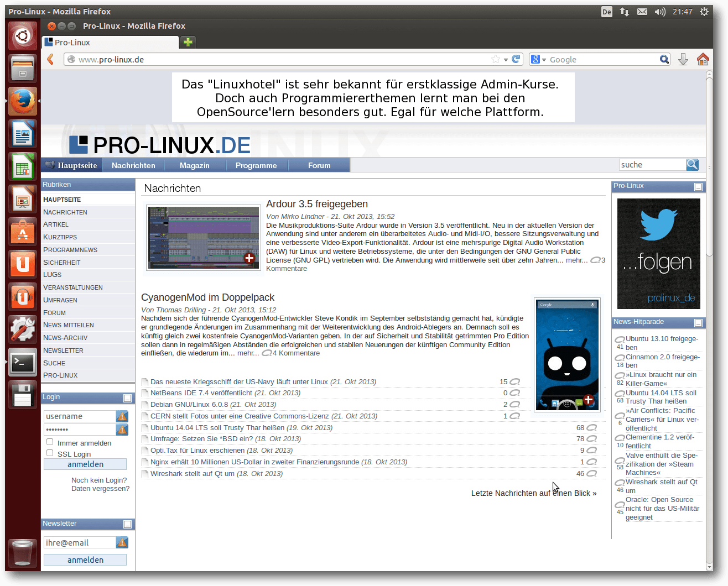Collapse the News-Hitparade panel
Viewport: 728px width, 586px height.
(x=698, y=323)
